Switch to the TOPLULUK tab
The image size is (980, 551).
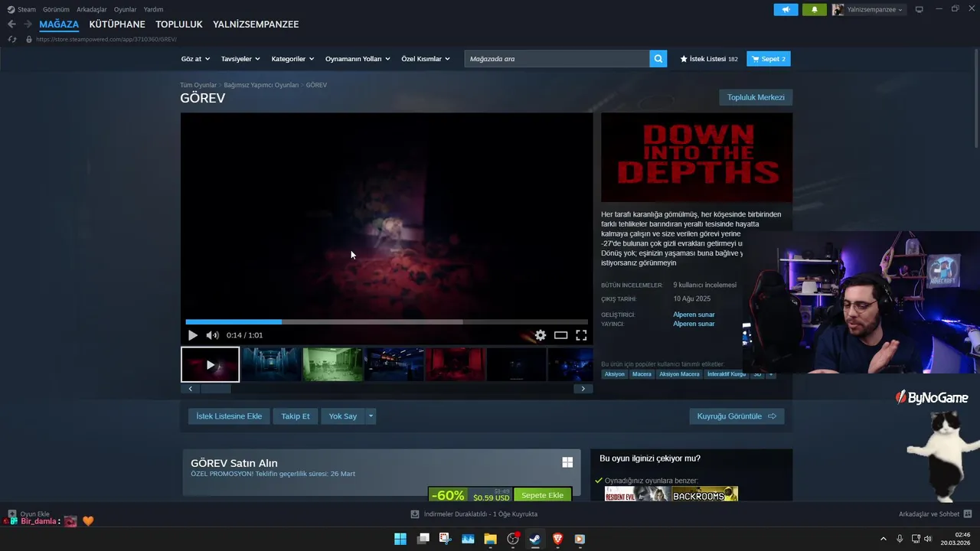(179, 24)
